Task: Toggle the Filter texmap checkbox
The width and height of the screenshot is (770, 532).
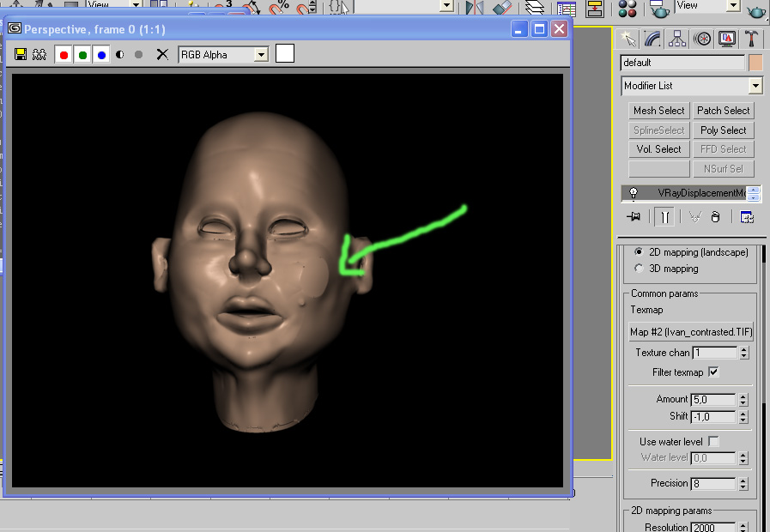Action: tap(713, 372)
